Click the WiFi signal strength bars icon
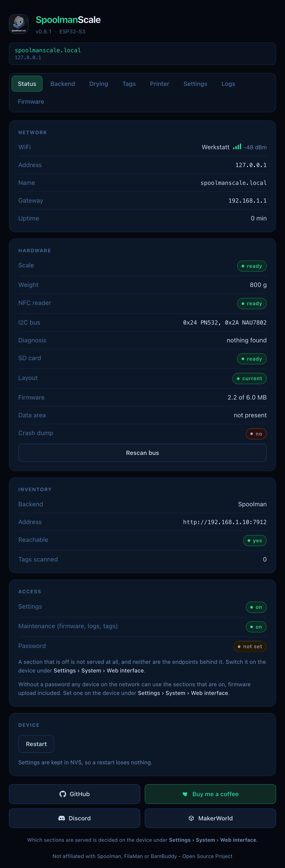The height and width of the screenshot is (868, 285). pos(237,146)
